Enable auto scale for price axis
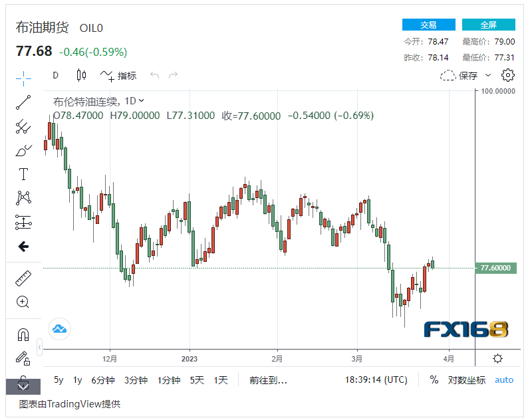Image resolution: width=530 pixels, height=420 pixels. (504, 380)
